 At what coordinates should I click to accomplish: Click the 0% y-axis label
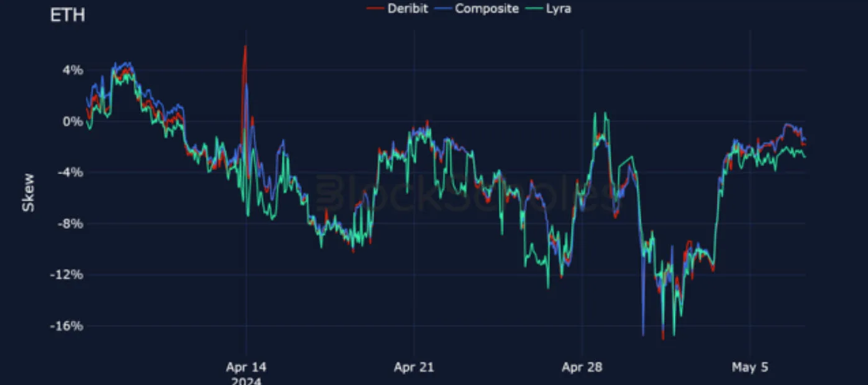point(73,121)
